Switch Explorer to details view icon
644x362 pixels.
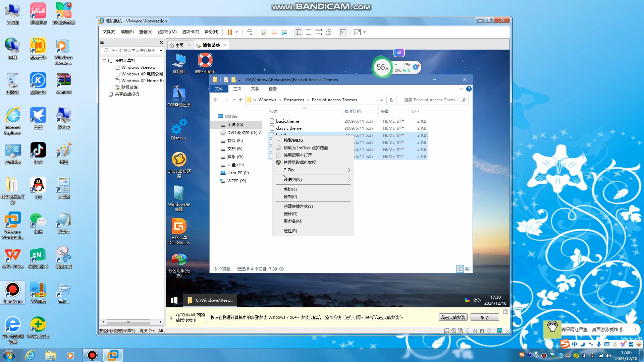pyautogui.click(x=460, y=269)
